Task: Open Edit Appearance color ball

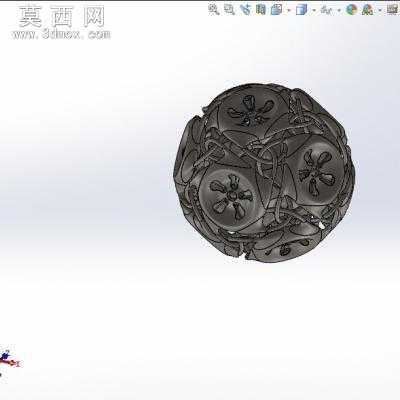Action: [351, 10]
